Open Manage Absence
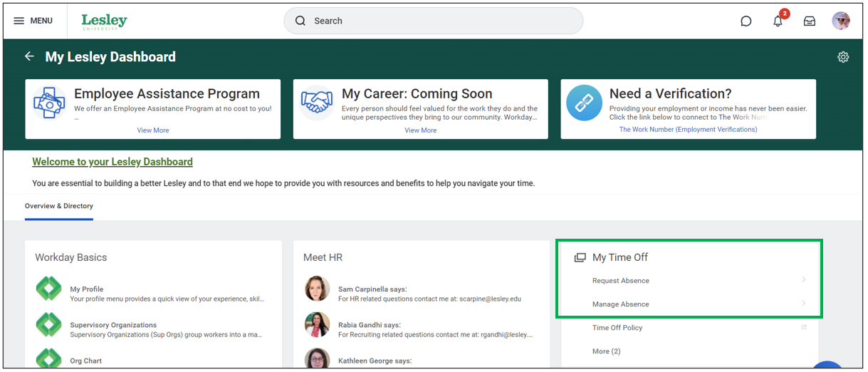 click(x=621, y=304)
